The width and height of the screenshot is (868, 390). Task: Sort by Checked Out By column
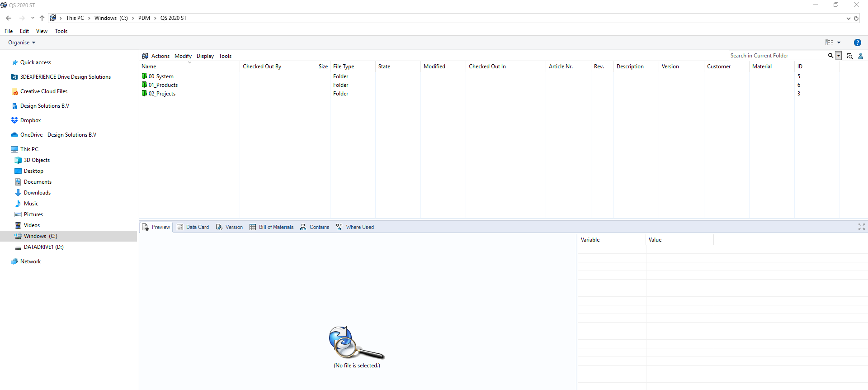pyautogui.click(x=262, y=67)
